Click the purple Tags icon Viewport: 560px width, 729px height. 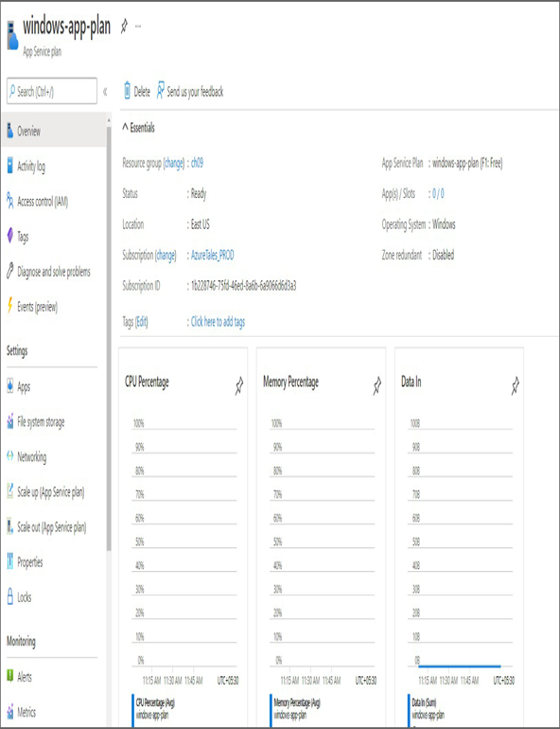click(9, 235)
